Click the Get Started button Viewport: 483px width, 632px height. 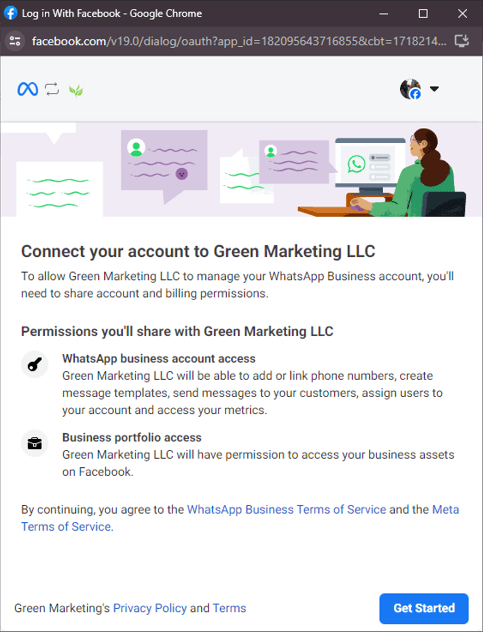click(x=424, y=608)
